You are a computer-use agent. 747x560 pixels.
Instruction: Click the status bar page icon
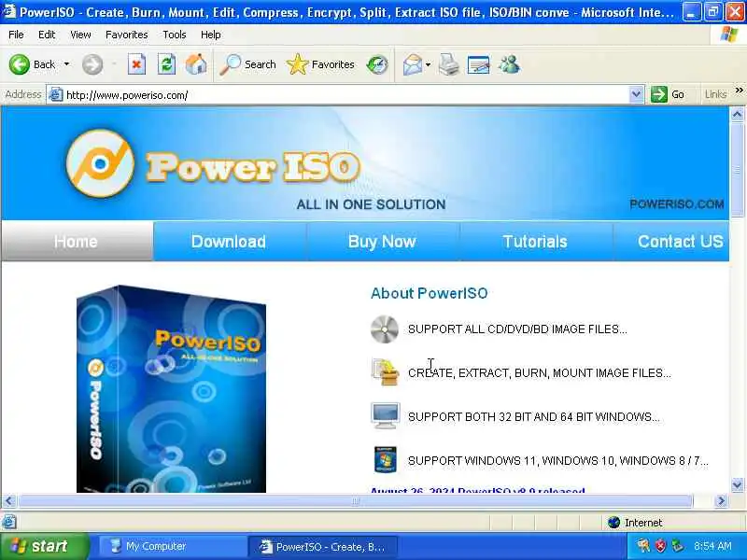click(9, 523)
